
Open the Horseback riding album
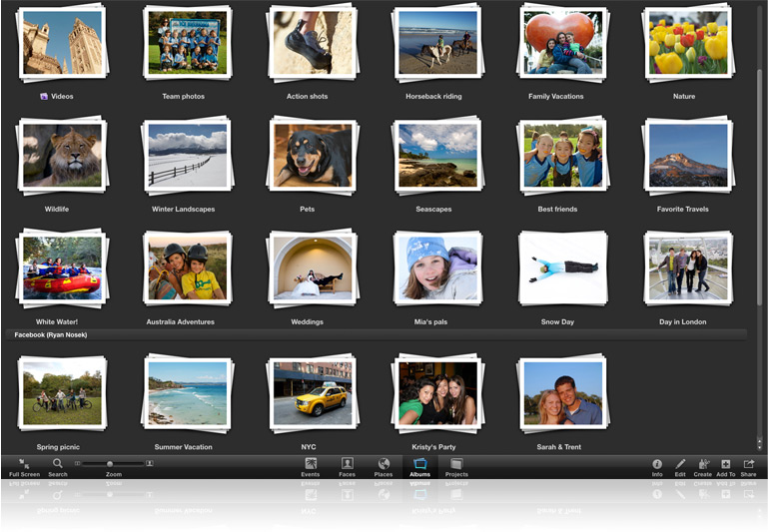pos(437,43)
